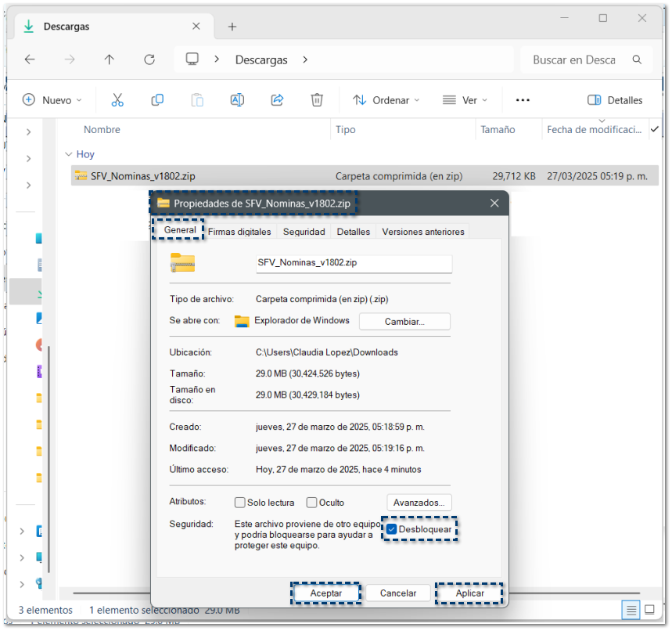Image resolution: width=672 pixels, height=631 pixels.
Task: Expand the Ordenar dropdown
Action: pos(386,100)
